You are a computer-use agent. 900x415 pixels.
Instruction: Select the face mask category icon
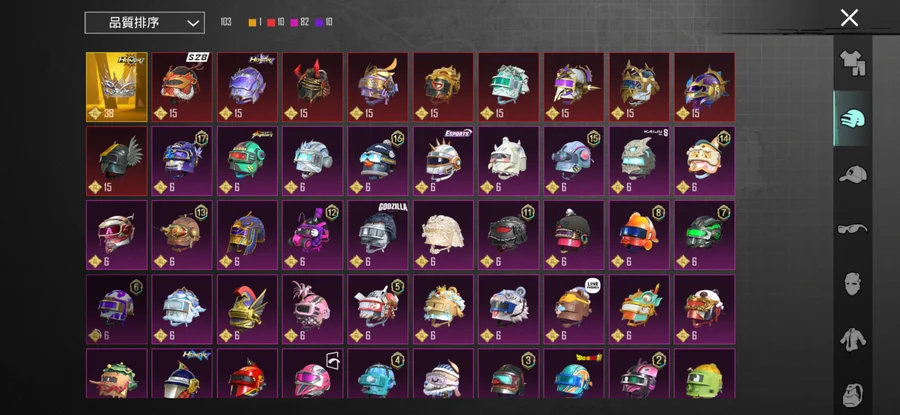tap(852, 284)
